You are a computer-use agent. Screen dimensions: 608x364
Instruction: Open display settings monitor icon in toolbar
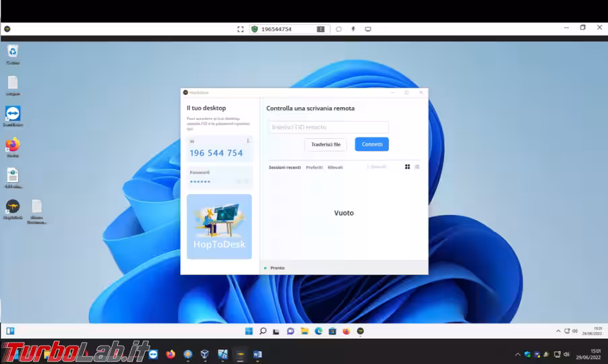368,29
